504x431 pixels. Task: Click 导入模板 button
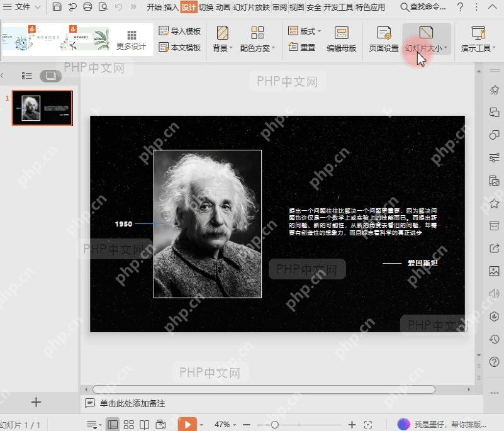coord(180,31)
